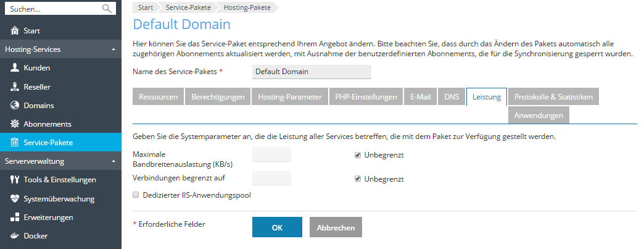
Task: Click the Docker whale icon
Action: tap(15, 236)
